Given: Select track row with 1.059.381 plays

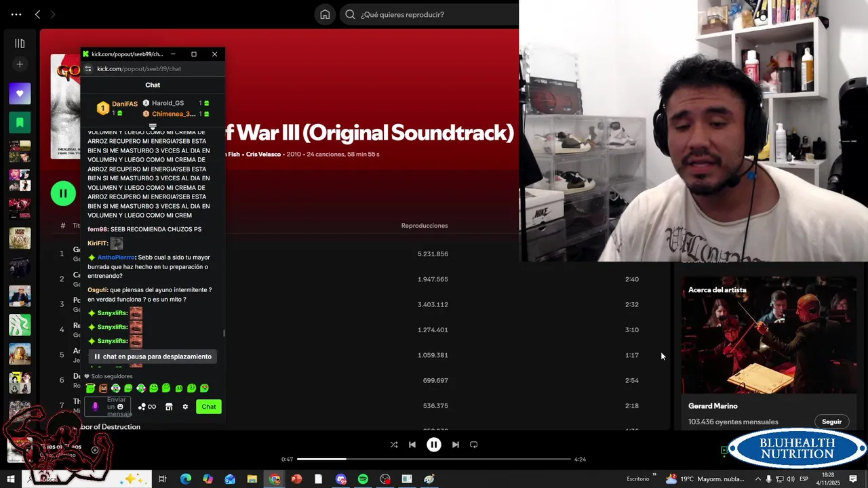Looking at the screenshot, I should 354,355.
